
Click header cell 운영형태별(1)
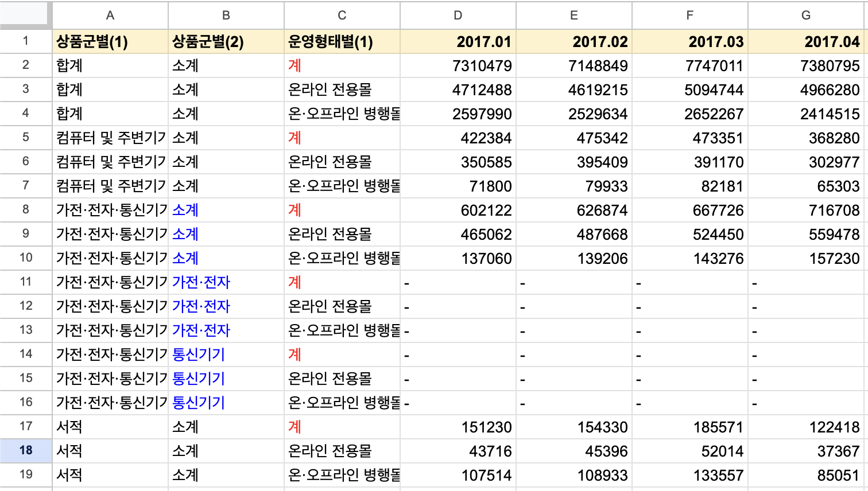tap(342, 41)
